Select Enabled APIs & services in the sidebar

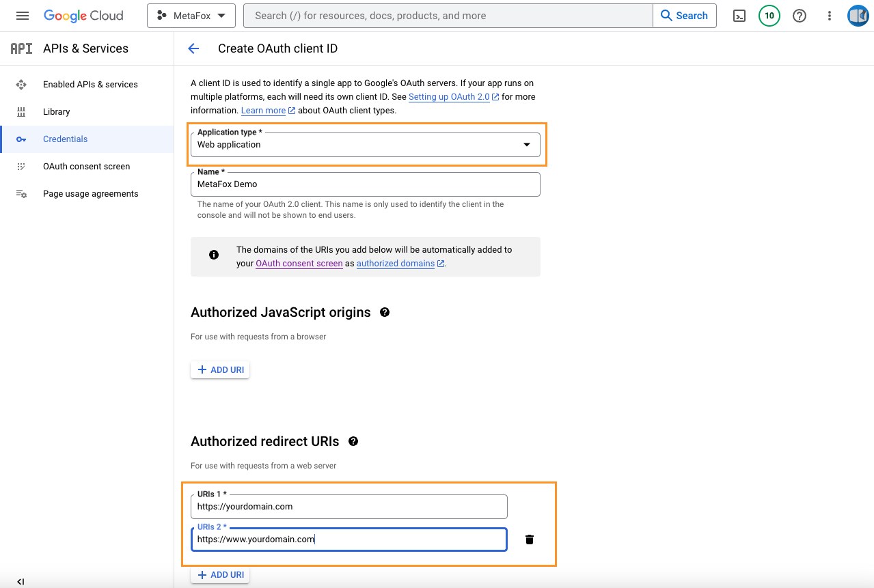pos(90,84)
